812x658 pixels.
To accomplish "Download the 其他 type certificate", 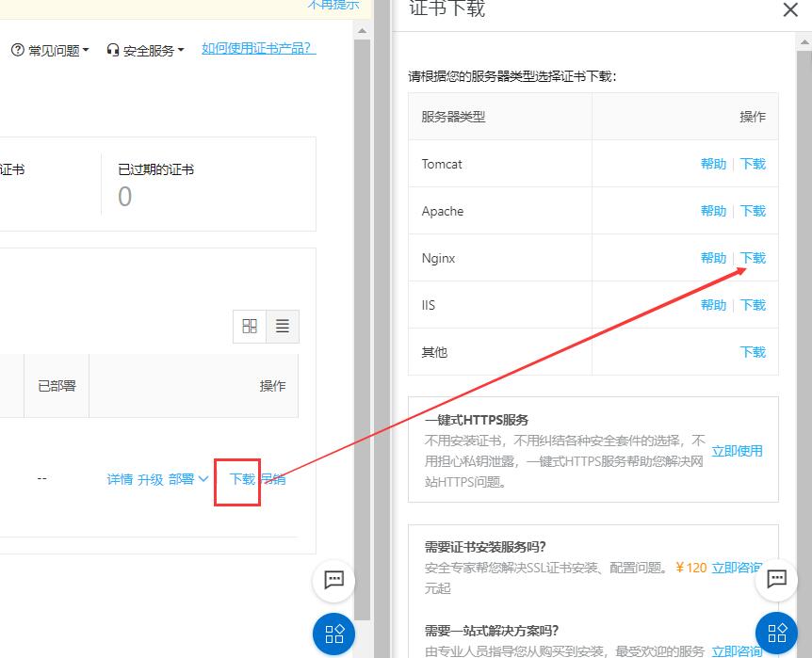I will 753,353.
